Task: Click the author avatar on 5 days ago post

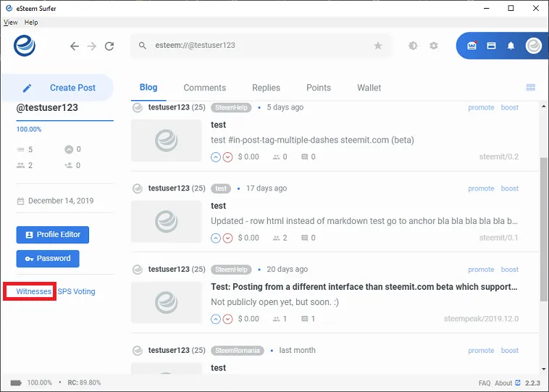Action: pos(138,107)
